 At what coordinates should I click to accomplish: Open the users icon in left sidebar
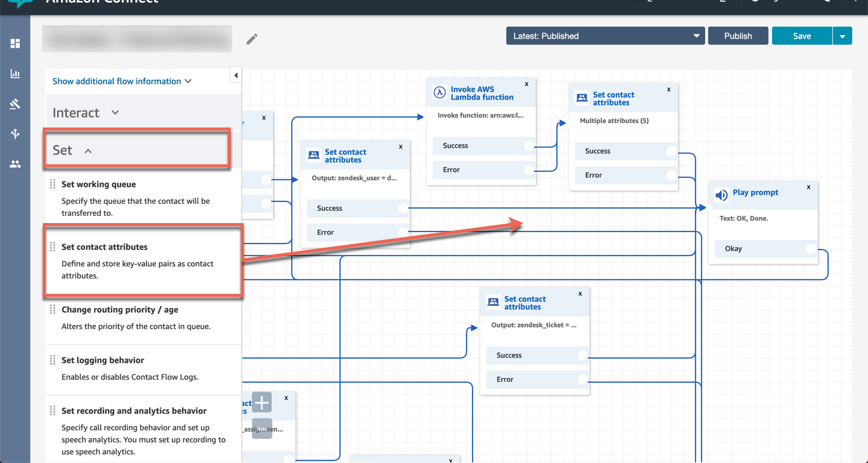(x=15, y=164)
